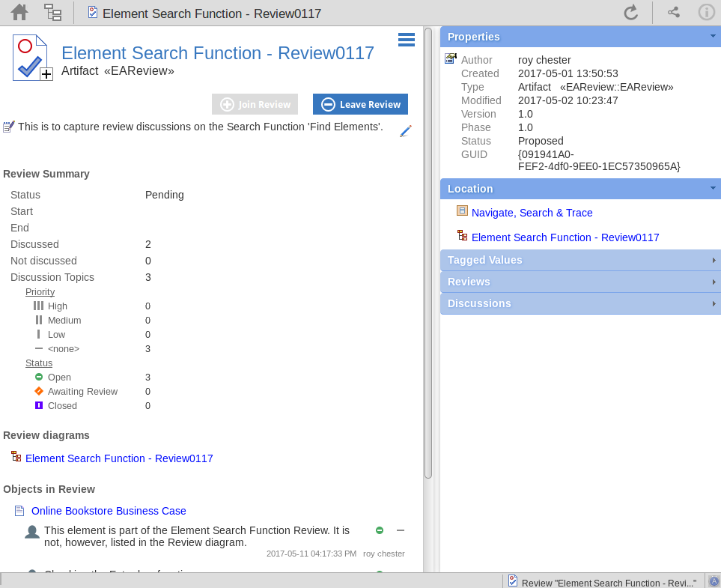Click the share icon in top toolbar
This screenshot has width=721, height=588.
(673, 12)
